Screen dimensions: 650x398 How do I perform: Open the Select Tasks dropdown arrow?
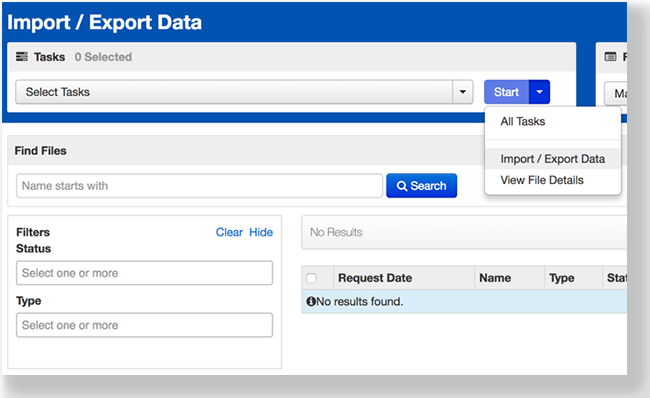tap(463, 92)
